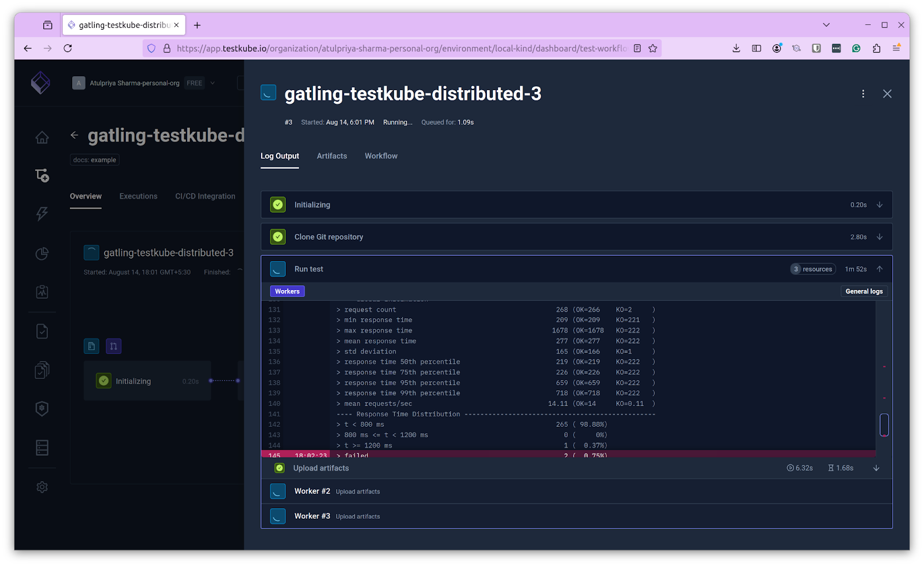
Task: Click the Running... status text
Action: (398, 122)
